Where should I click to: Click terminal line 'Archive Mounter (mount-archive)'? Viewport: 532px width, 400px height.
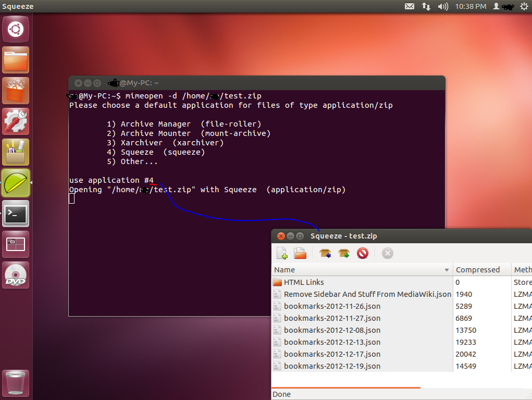coord(189,134)
